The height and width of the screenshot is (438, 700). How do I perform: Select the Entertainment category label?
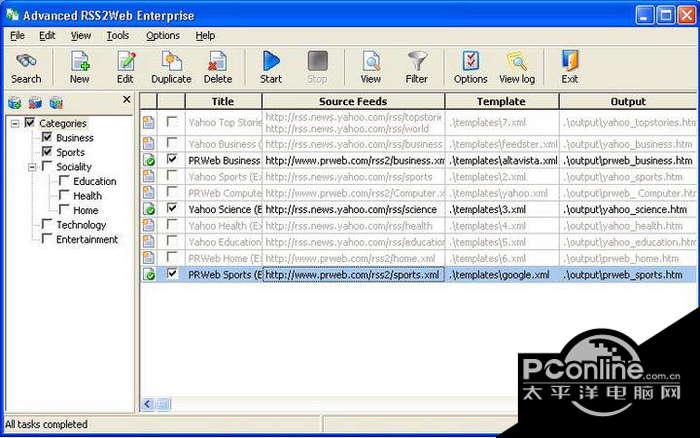coord(87,239)
